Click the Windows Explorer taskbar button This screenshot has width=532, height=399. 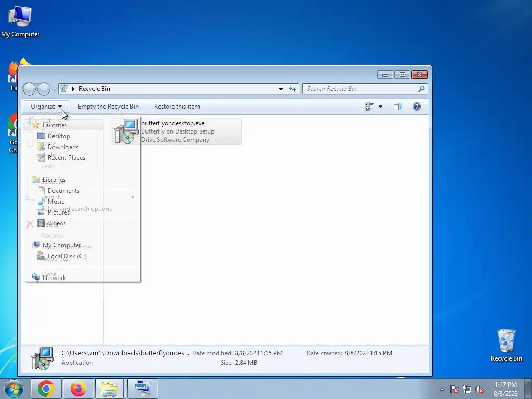click(x=109, y=389)
